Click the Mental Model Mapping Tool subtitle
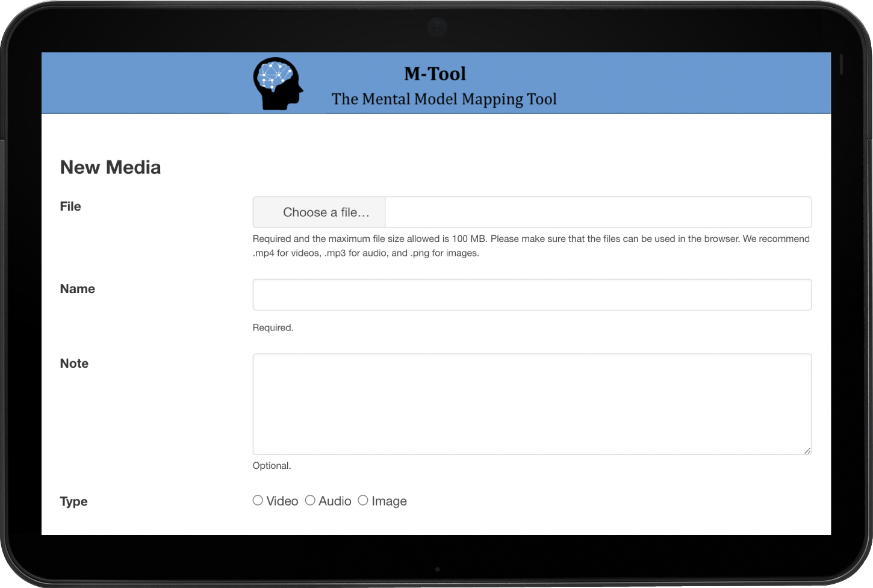This screenshot has height=588, width=873. (444, 99)
